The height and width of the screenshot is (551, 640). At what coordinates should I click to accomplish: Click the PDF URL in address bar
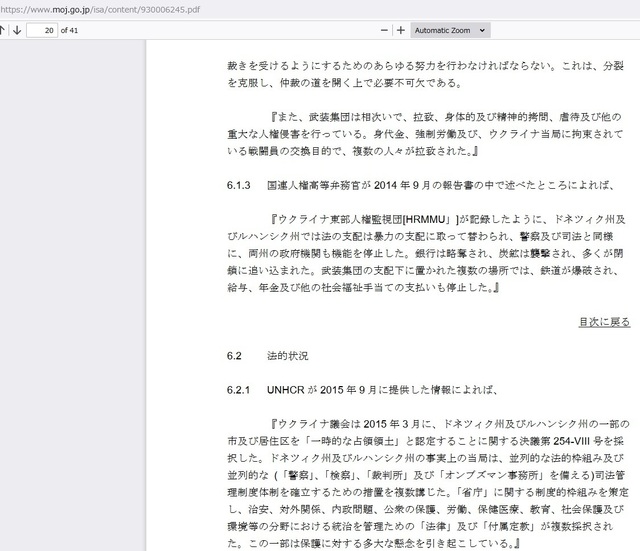pos(100,10)
